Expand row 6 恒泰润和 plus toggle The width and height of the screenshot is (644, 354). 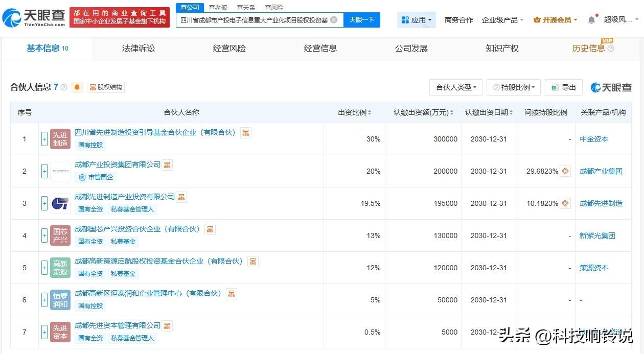pyautogui.click(x=44, y=300)
